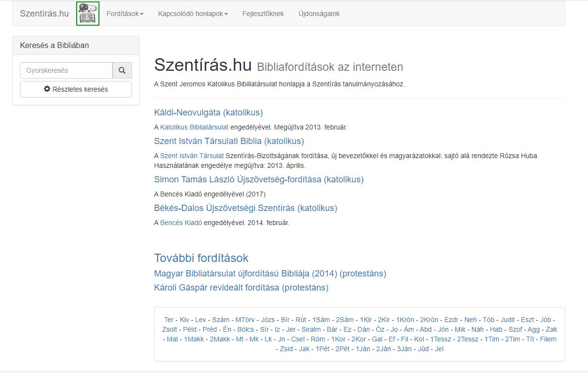The width and height of the screenshot is (588, 373).
Task: Open the Újdonságaink menu item
Action: [319, 14]
